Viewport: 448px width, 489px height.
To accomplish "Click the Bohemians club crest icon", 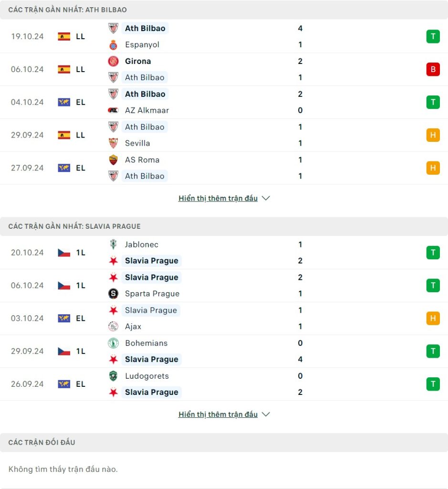I will pos(113,343).
